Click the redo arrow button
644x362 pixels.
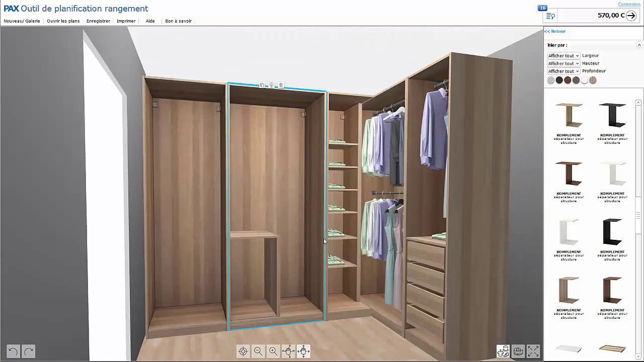tap(29, 351)
